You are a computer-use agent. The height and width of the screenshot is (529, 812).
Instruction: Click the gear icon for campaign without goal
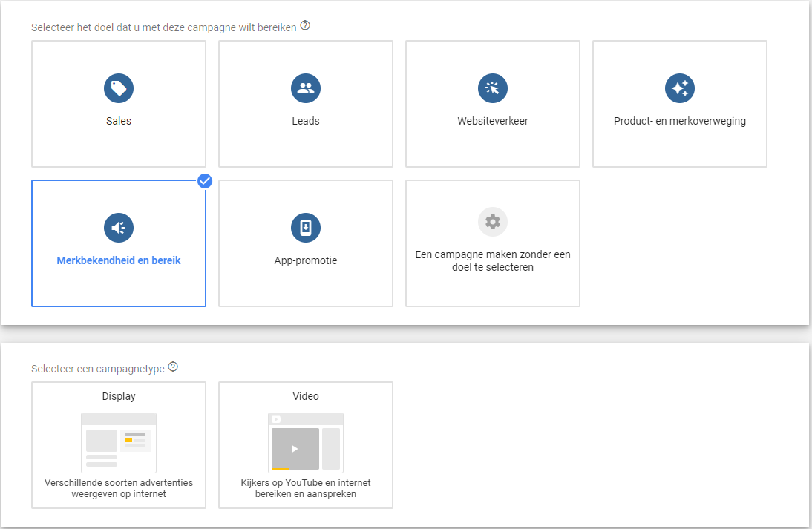coord(493,222)
